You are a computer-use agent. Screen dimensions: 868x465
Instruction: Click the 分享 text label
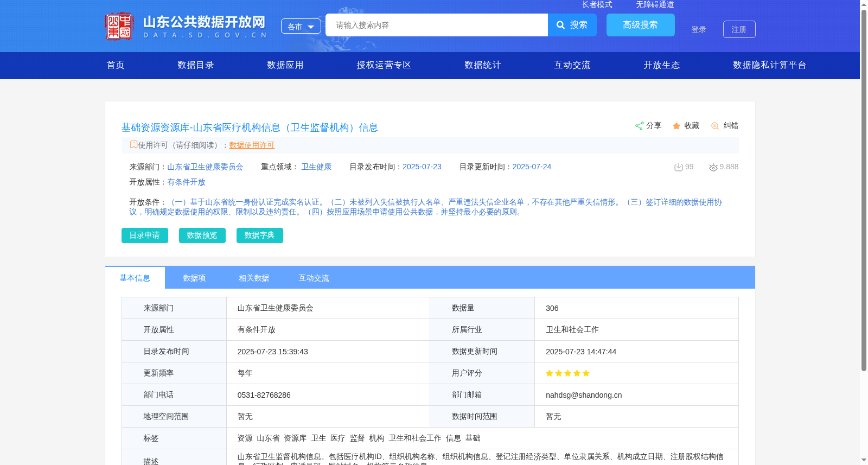[x=654, y=125]
